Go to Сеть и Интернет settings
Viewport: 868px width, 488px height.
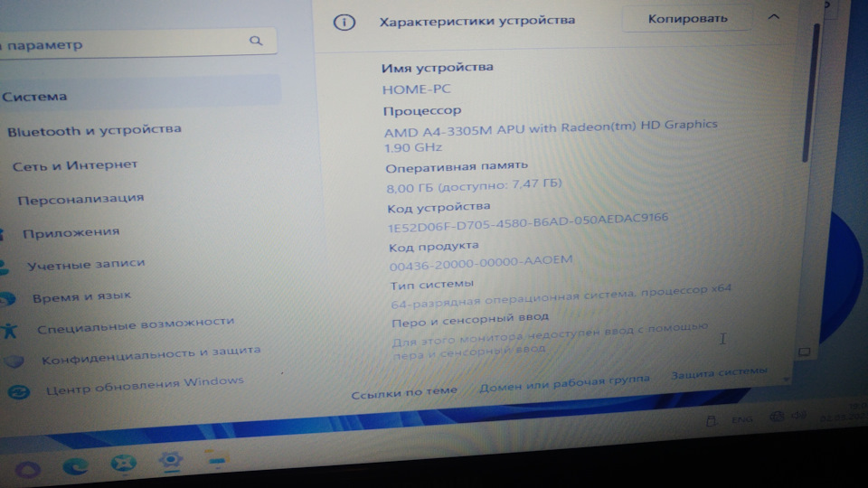(75, 165)
